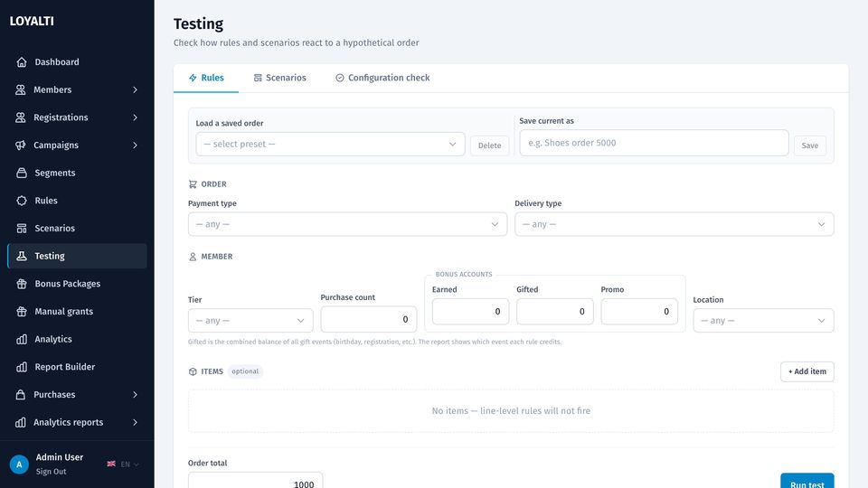Click the Report Builder chart icon
This screenshot has width=868, height=488.
[x=22, y=367]
